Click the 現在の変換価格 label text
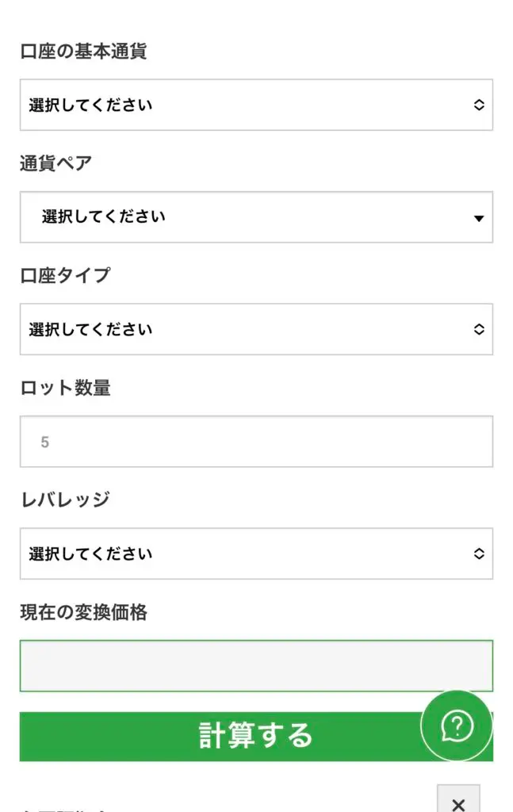 pos(82,612)
